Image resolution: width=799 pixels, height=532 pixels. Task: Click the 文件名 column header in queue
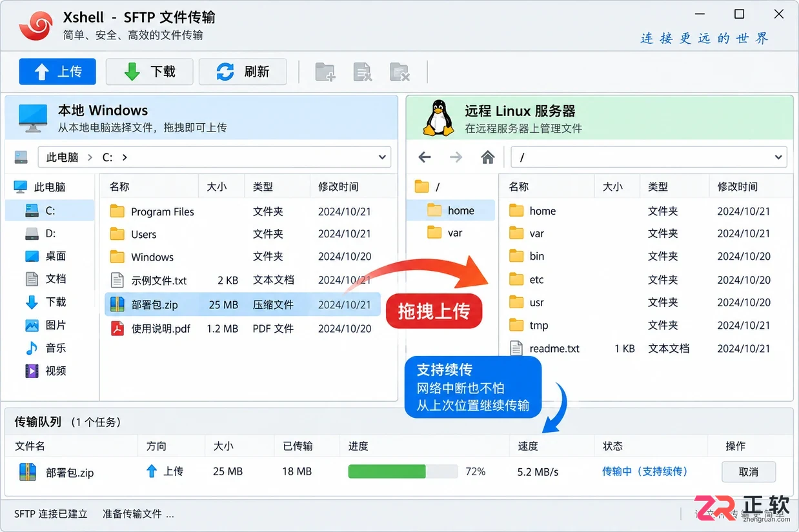pyautogui.click(x=30, y=446)
